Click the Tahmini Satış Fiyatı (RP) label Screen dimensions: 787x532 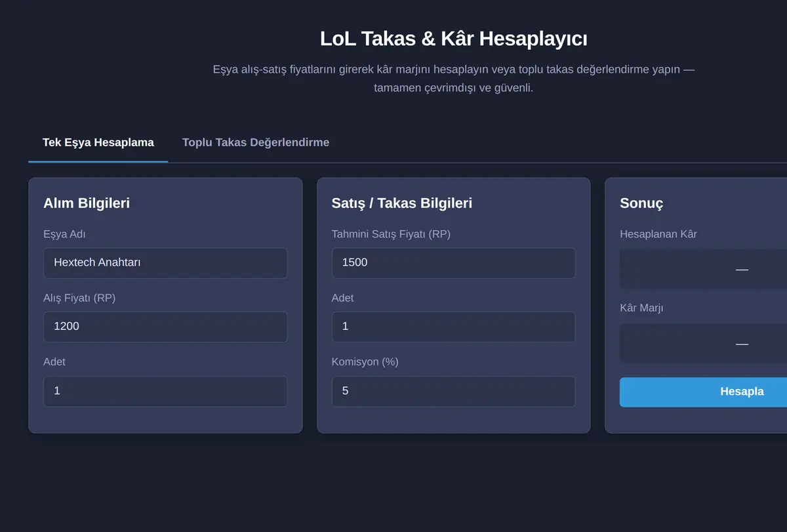[x=391, y=234]
